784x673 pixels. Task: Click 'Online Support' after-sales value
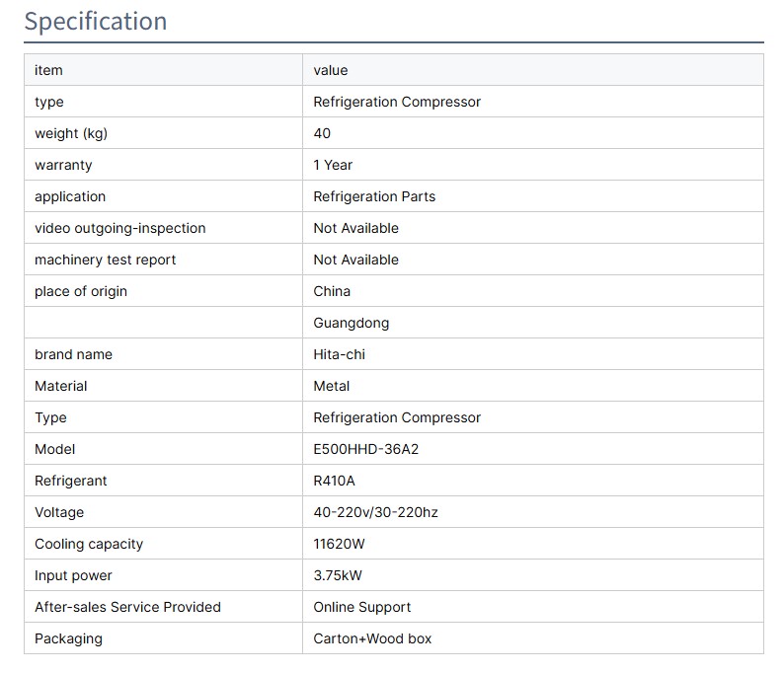(x=362, y=607)
